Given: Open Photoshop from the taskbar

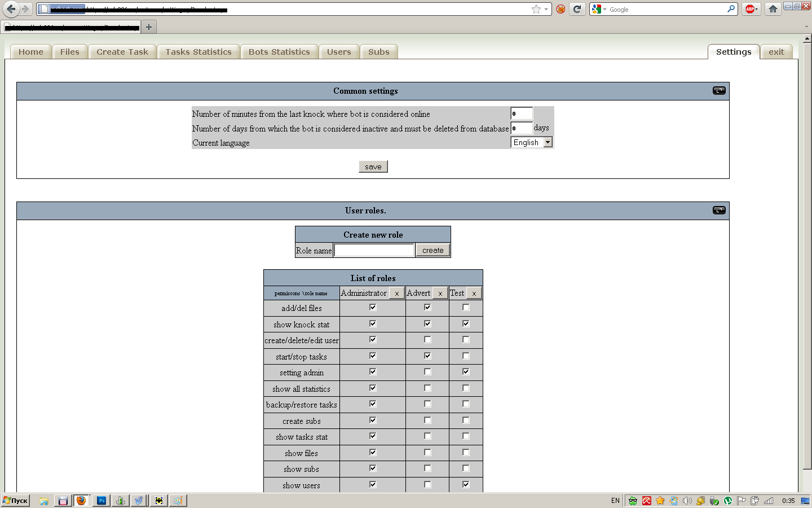Looking at the screenshot, I should tap(101, 501).
